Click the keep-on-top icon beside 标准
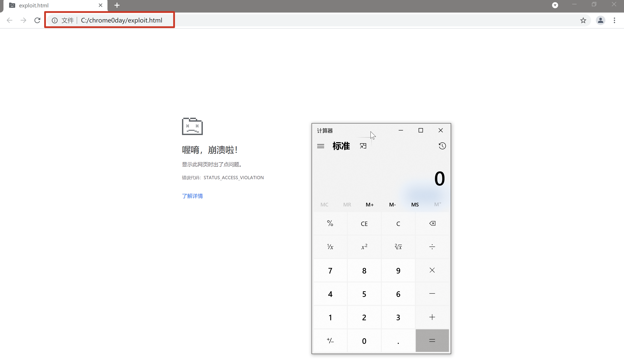Viewport: 624px width, 364px height. coord(363,146)
